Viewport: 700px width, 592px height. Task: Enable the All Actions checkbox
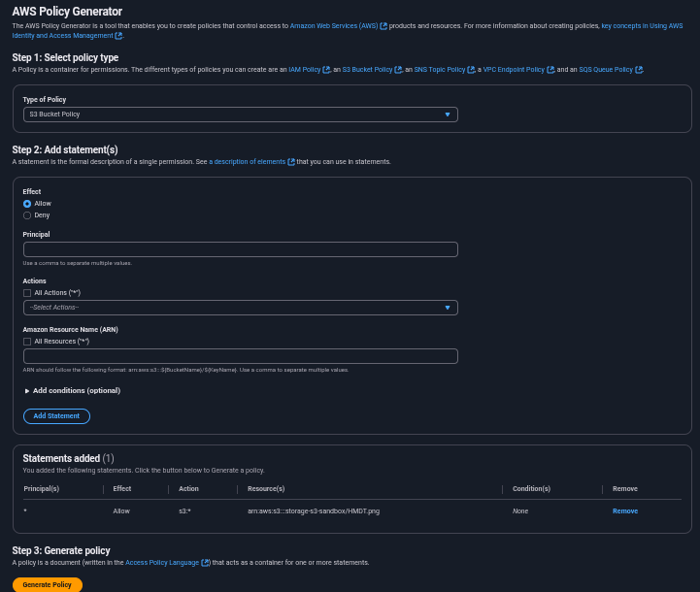[27, 292]
